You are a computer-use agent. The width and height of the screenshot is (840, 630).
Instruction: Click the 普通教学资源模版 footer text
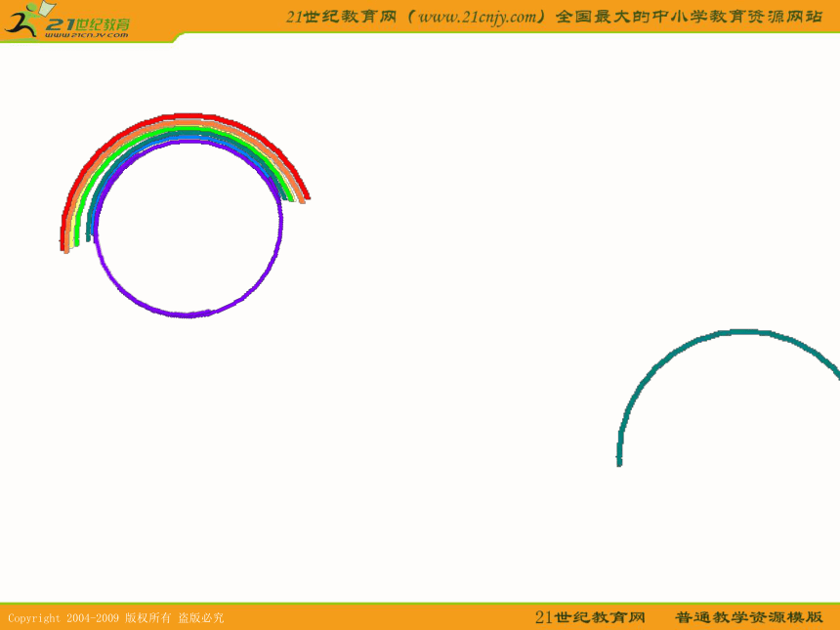[748, 617]
